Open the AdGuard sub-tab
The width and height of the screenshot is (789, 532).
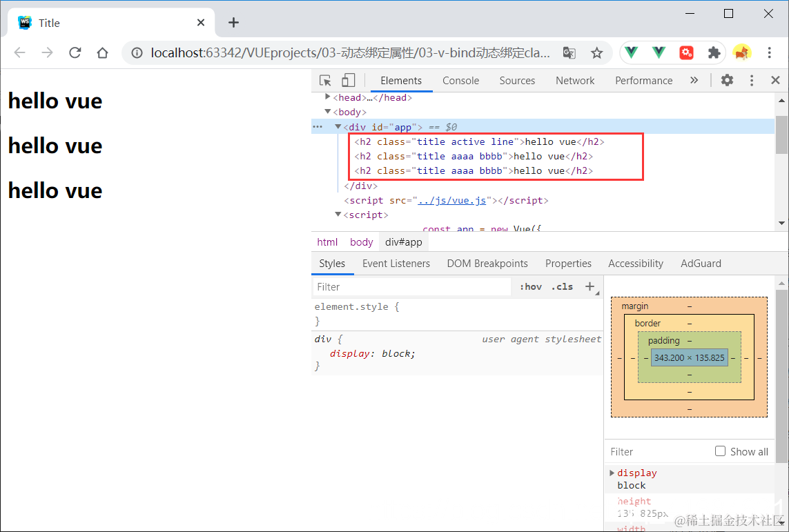coord(701,264)
